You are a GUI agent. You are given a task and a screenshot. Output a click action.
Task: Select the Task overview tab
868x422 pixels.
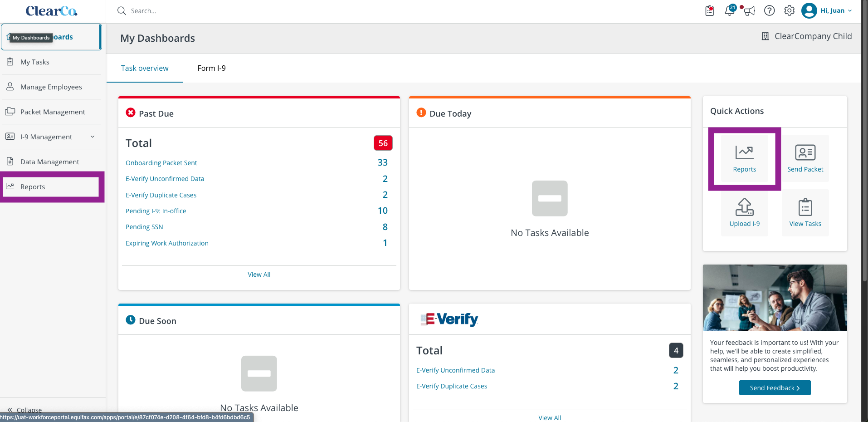(145, 68)
